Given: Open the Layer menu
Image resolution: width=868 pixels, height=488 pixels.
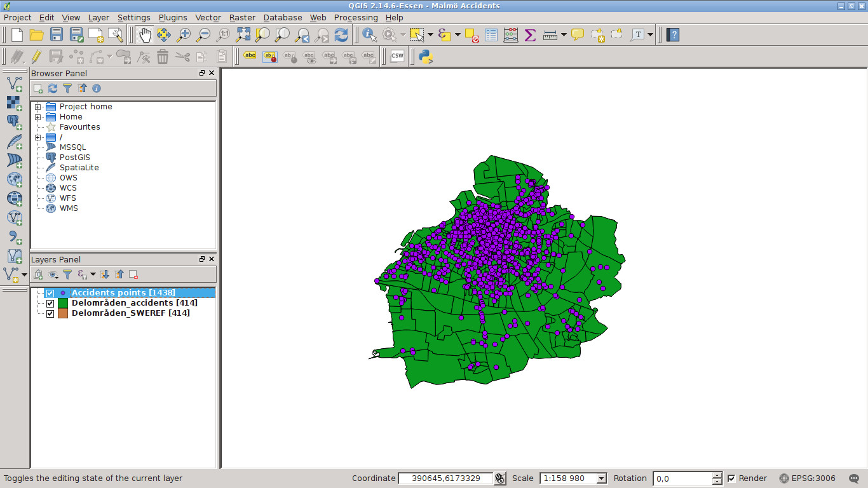Looking at the screenshot, I should click(x=98, y=18).
